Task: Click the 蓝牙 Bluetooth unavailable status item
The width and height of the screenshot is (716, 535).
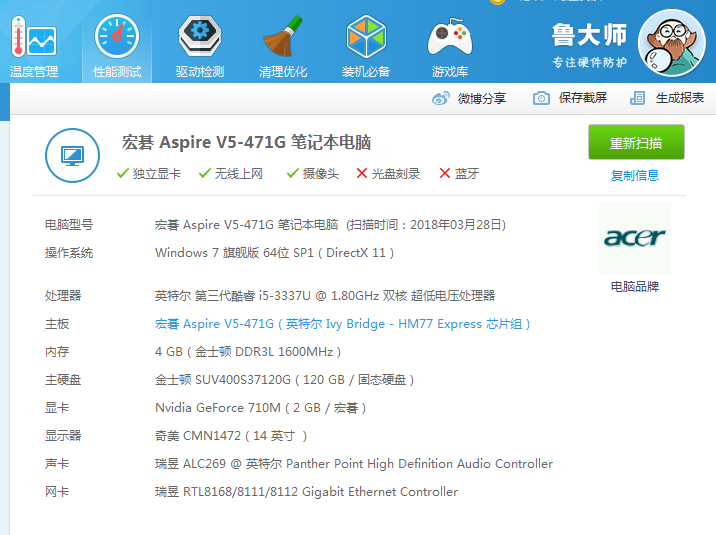Action: 459,174
